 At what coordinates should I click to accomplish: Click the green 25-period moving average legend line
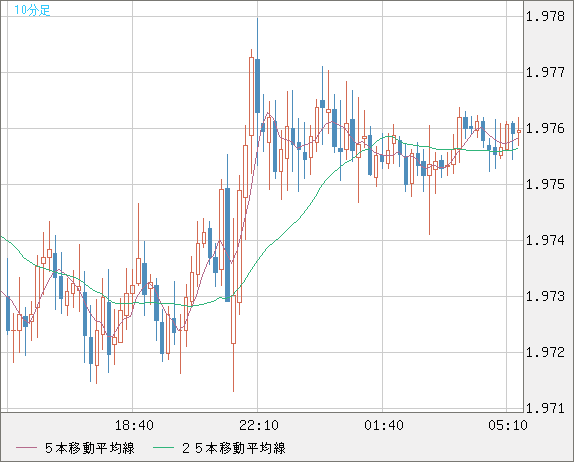163,448
